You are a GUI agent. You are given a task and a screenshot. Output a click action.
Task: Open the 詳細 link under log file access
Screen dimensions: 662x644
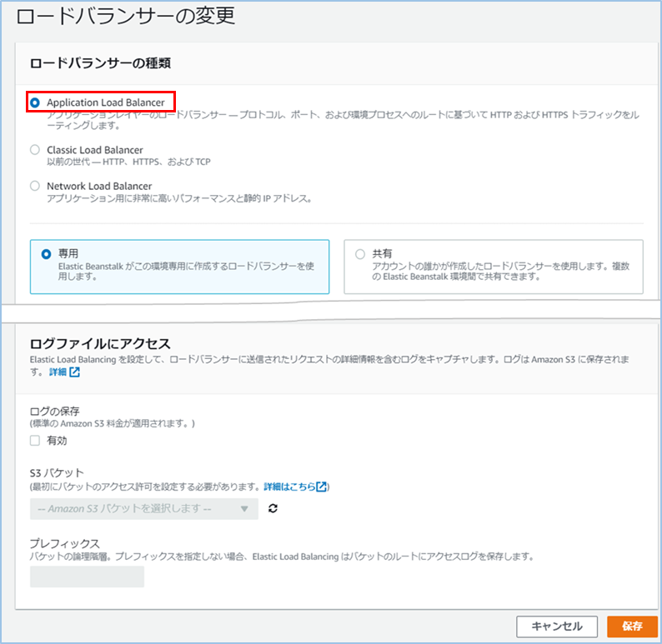click(57, 372)
